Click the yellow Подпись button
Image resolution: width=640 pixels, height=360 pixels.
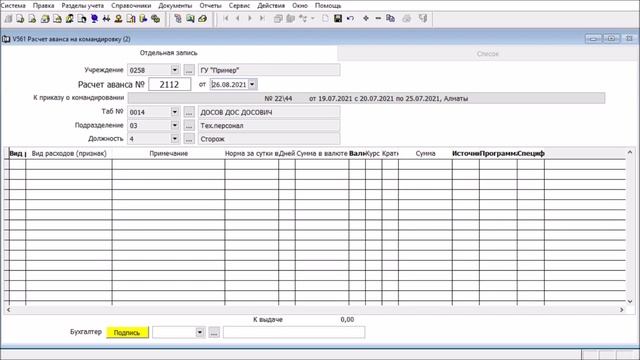tap(127, 333)
